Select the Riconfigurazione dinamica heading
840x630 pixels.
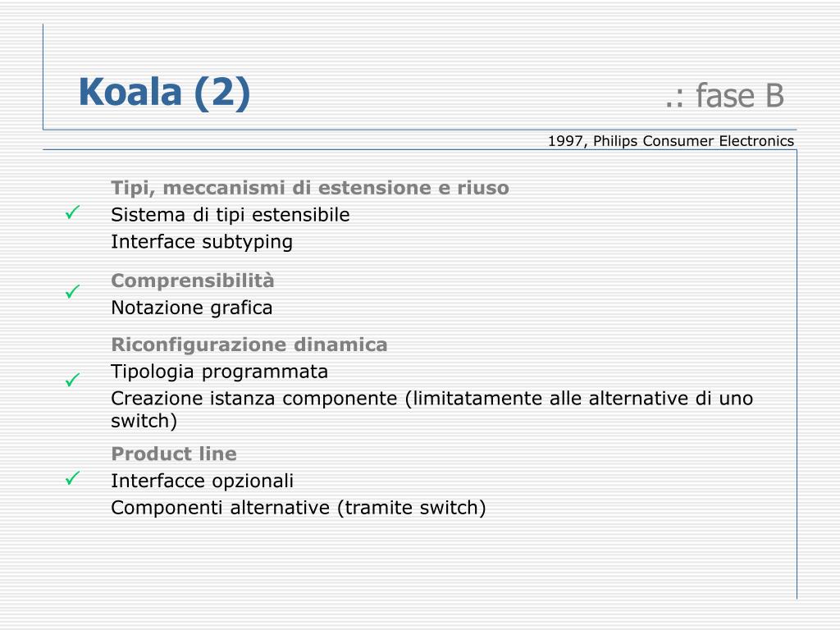(x=249, y=345)
